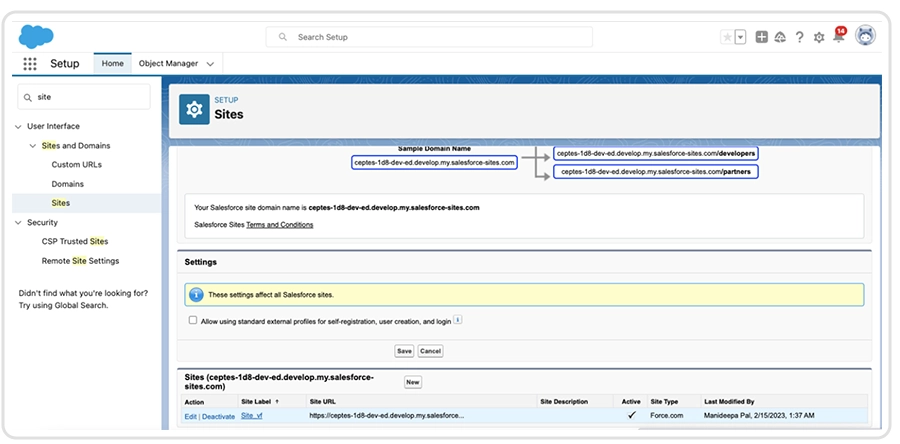900x444 pixels.
Task: Select Custom URLs in the sidebar
Action: click(77, 165)
